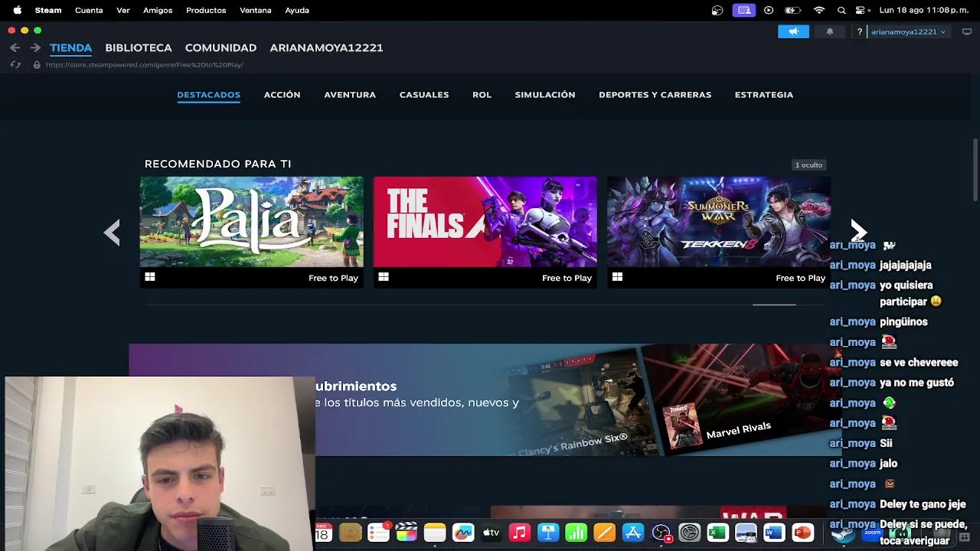This screenshot has width=980, height=551.
Task: Open the Cuenta menu
Action: (x=89, y=10)
